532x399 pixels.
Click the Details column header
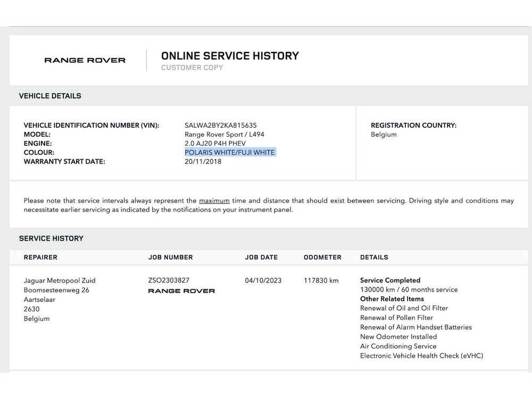[374, 257]
